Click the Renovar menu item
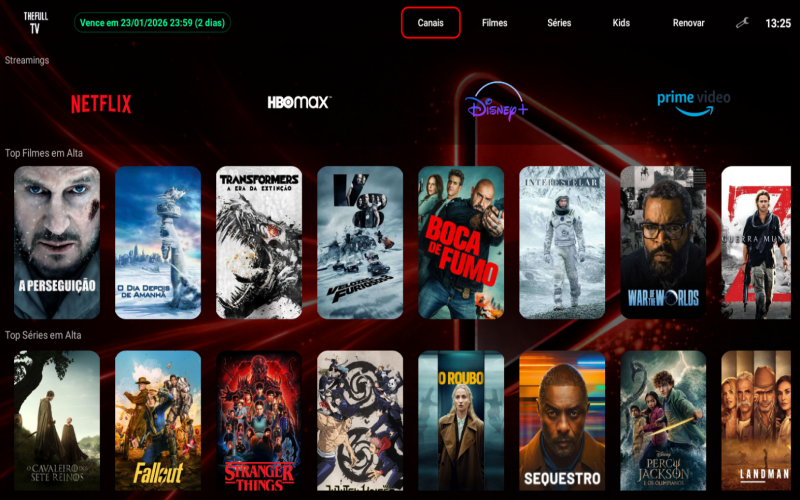 (x=688, y=22)
